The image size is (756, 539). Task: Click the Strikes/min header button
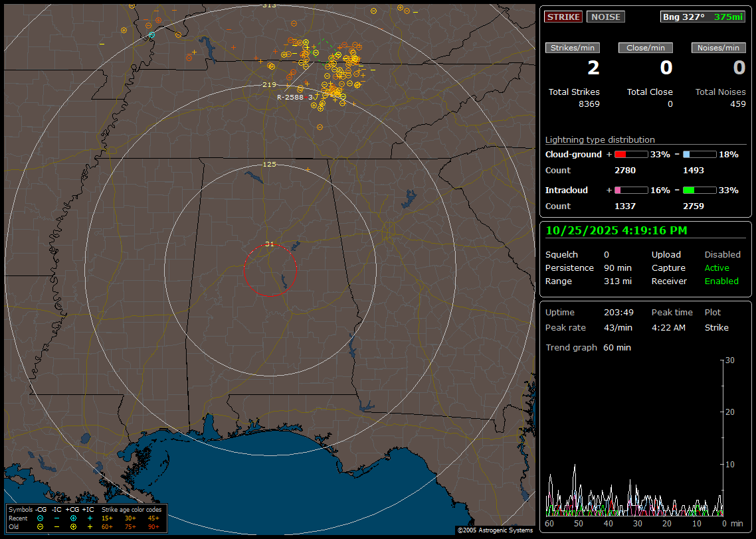pos(573,48)
